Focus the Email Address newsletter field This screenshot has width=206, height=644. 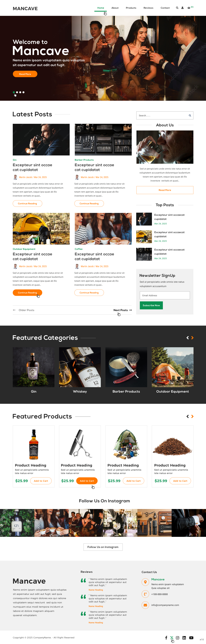tap(165, 295)
